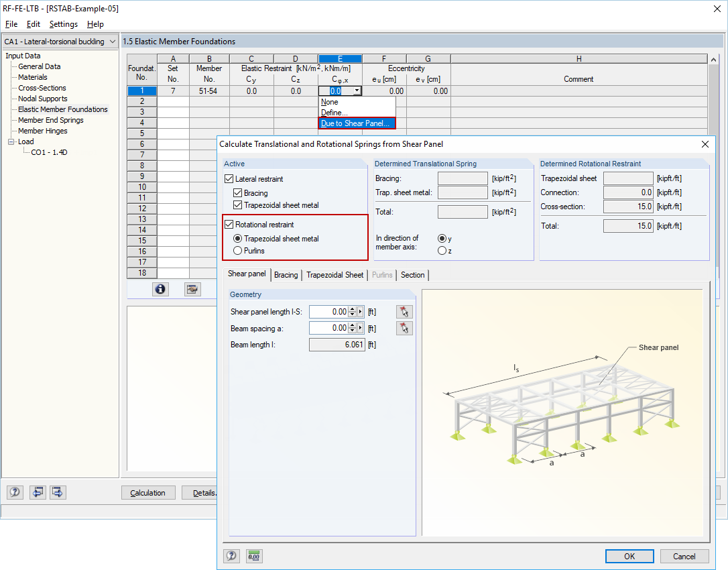Toggle decimal places display icon in dialog

pyautogui.click(x=253, y=556)
